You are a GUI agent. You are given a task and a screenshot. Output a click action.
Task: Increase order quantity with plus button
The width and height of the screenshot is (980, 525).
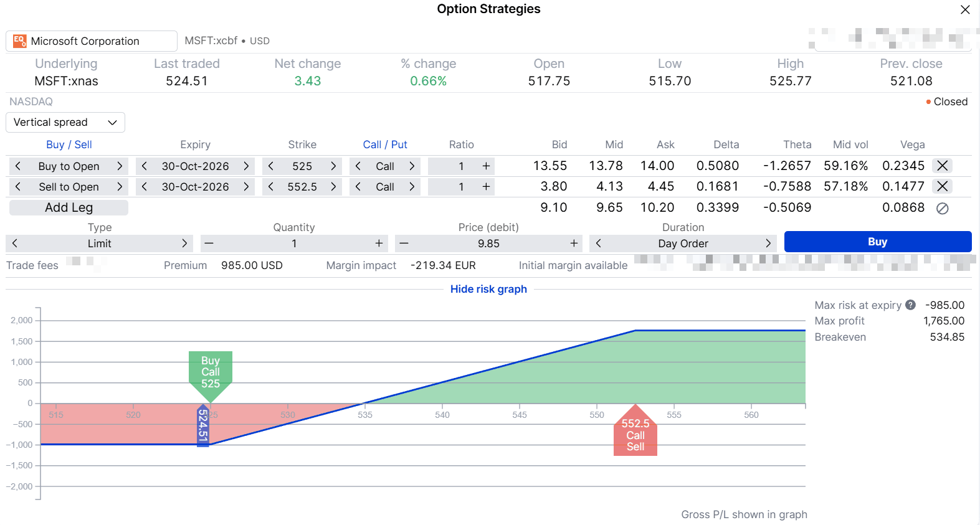coord(379,244)
